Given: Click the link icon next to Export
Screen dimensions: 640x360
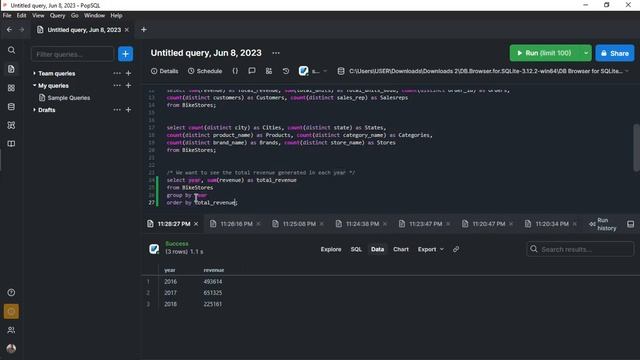Looking at the screenshot, I should pyautogui.click(x=456, y=249).
